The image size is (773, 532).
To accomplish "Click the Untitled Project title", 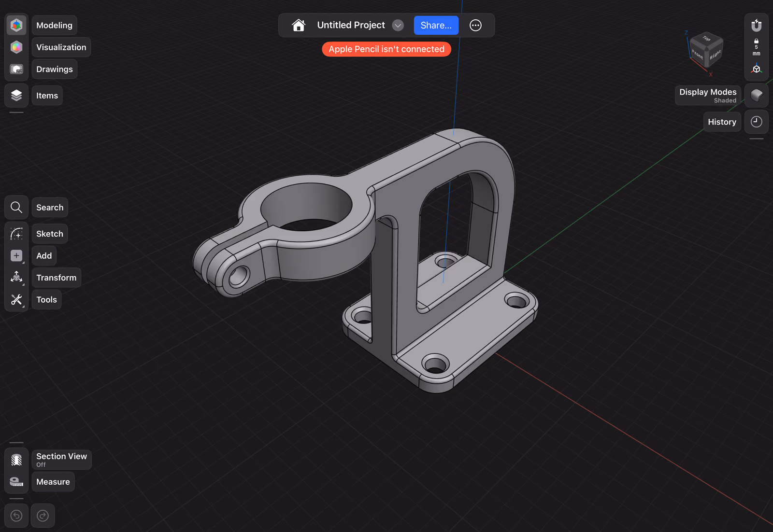I will [x=351, y=25].
